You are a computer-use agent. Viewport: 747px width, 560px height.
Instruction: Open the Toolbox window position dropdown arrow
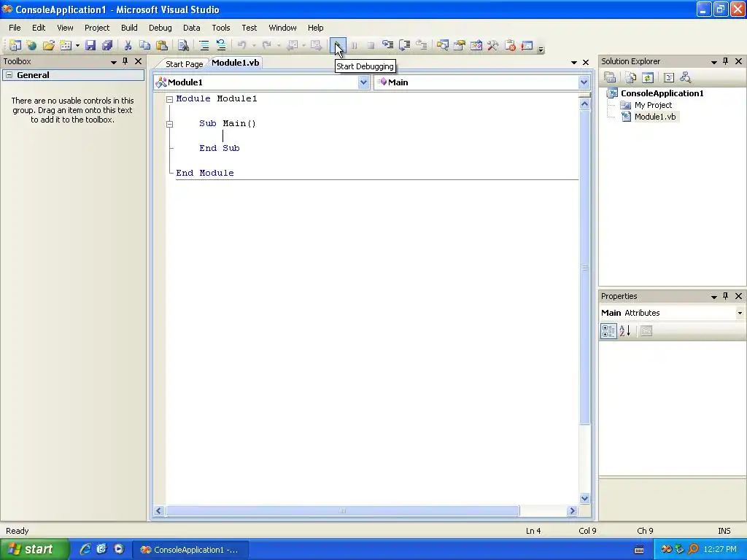113,62
